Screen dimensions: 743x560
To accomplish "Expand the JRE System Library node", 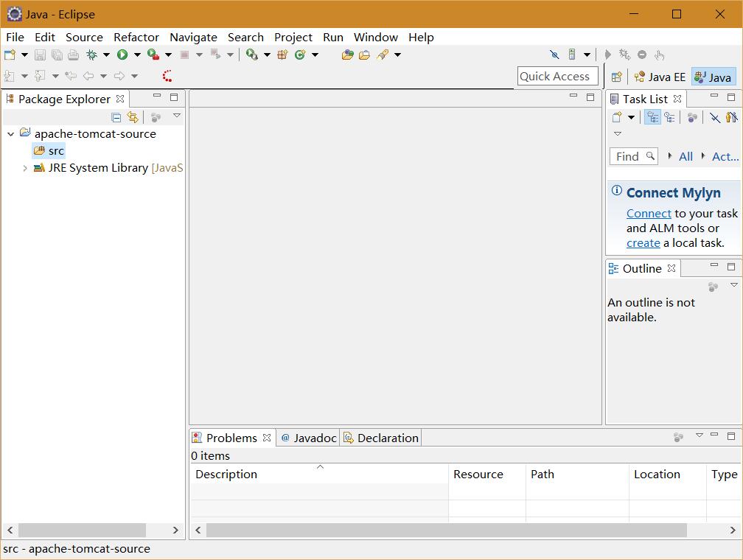I will pyautogui.click(x=25, y=168).
